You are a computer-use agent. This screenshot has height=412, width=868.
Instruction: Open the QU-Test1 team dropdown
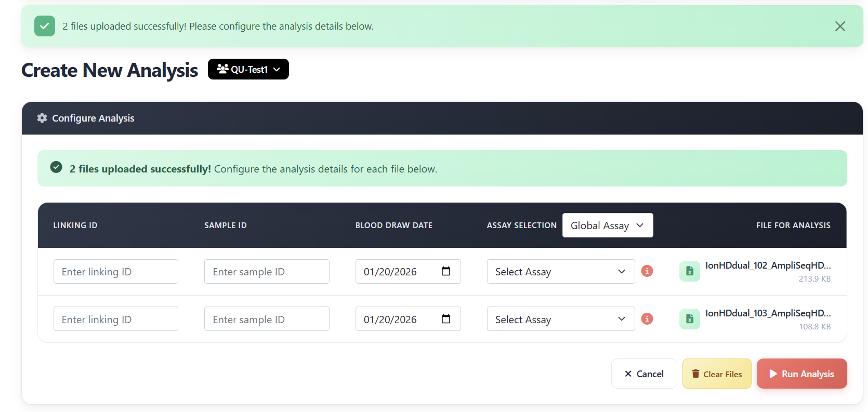248,69
